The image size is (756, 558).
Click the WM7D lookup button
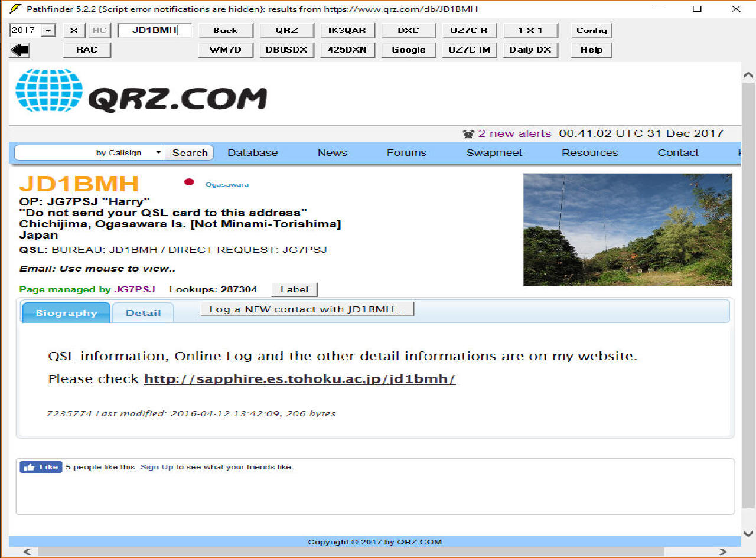pos(226,50)
